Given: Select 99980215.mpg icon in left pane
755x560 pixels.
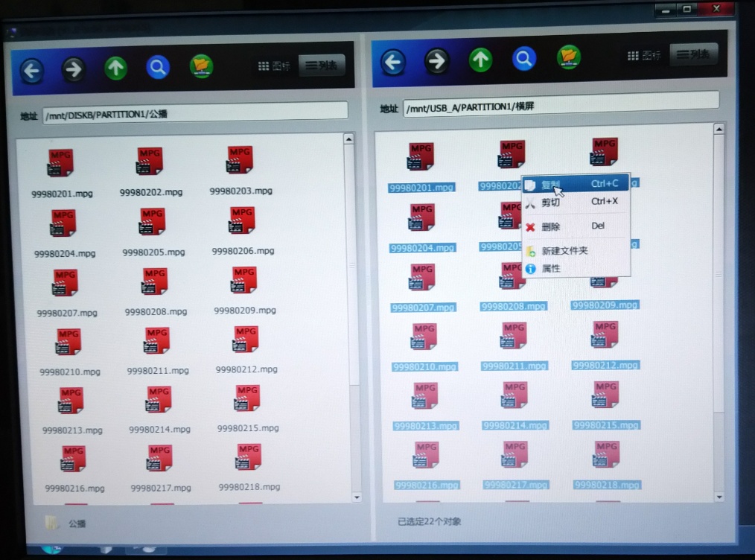Looking at the screenshot, I should [247, 398].
